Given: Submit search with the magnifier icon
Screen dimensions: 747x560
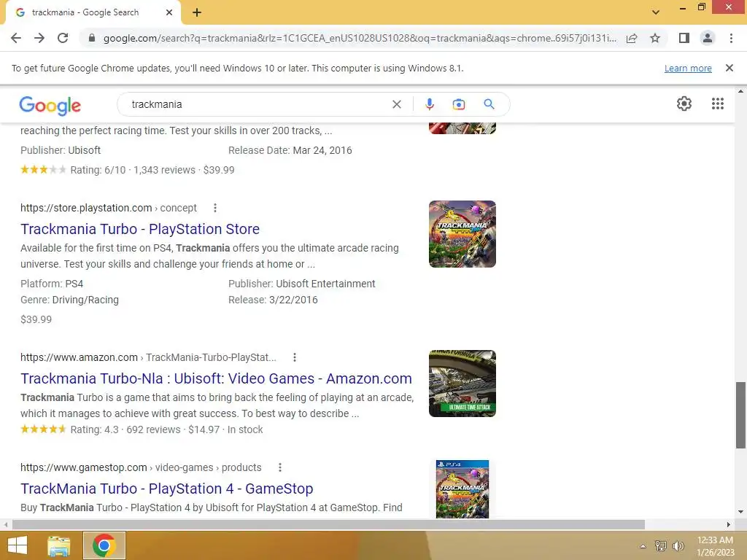Looking at the screenshot, I should [489, 104].
